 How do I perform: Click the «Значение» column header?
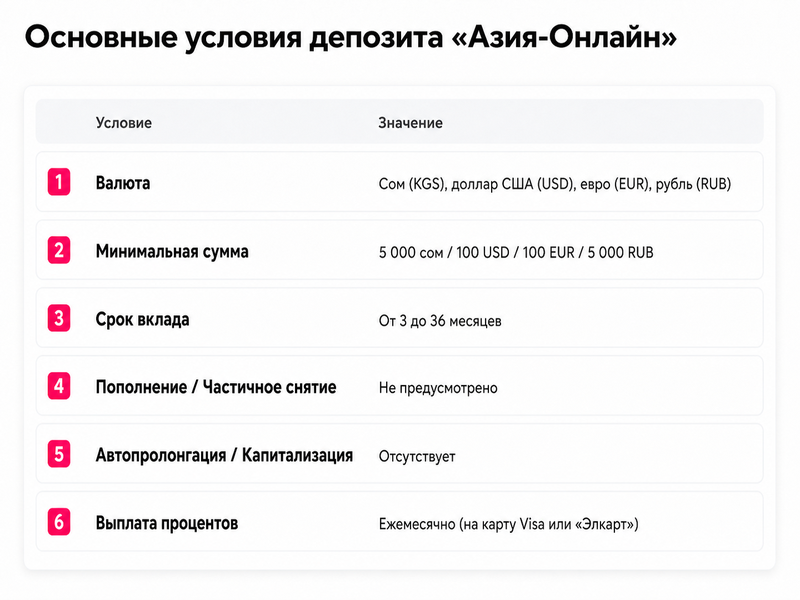pyautogui.click(x=410, y=122)
